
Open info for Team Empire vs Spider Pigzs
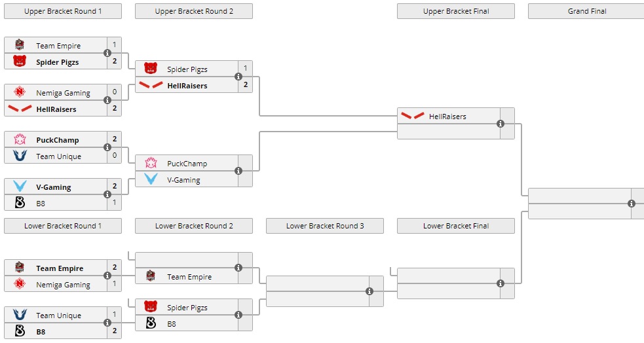tap(107, 53)
